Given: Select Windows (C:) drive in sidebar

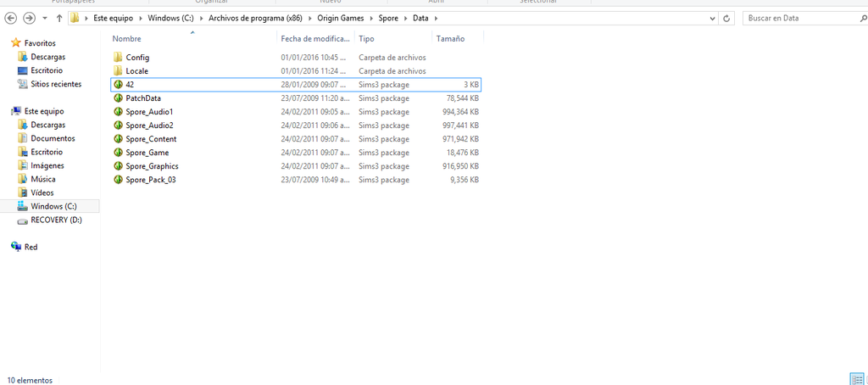Looking at the screenshot, I should 53,206.
